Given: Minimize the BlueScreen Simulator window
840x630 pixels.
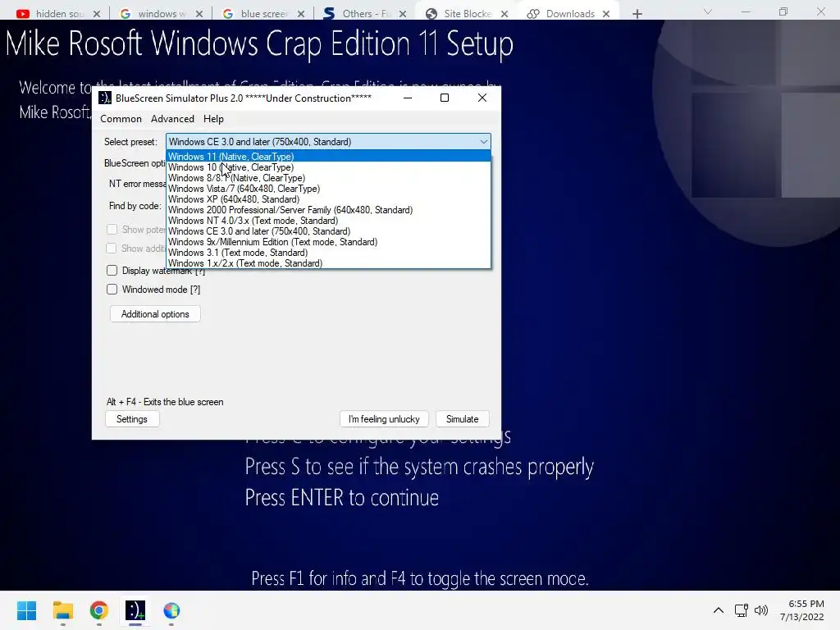Looking at the screenshot, I should tap(408, 98).
